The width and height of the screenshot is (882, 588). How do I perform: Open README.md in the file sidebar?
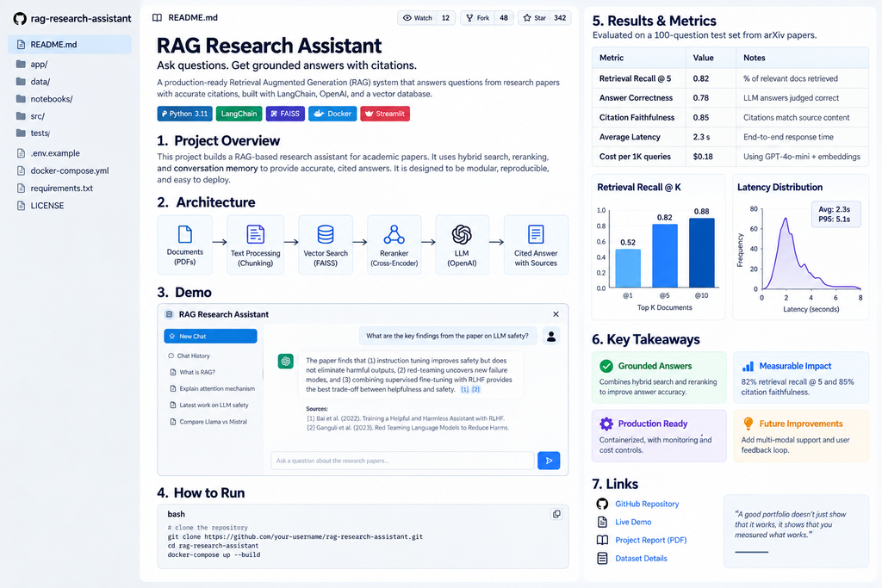pyautogui.click(x=70, y=45)
